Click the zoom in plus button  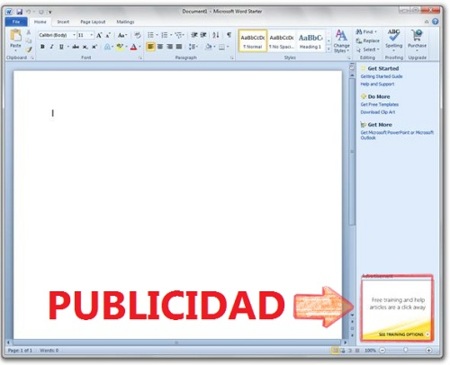pyautogui.click(x=429, y=350)
